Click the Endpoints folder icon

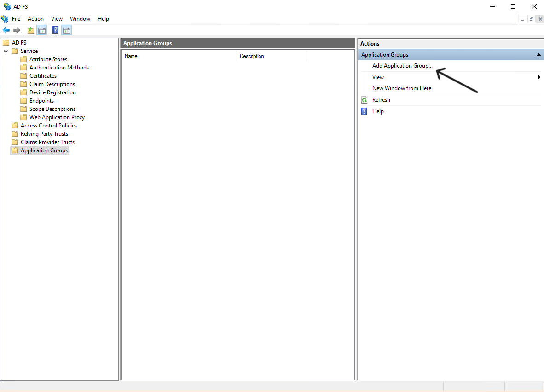(23, 101)
